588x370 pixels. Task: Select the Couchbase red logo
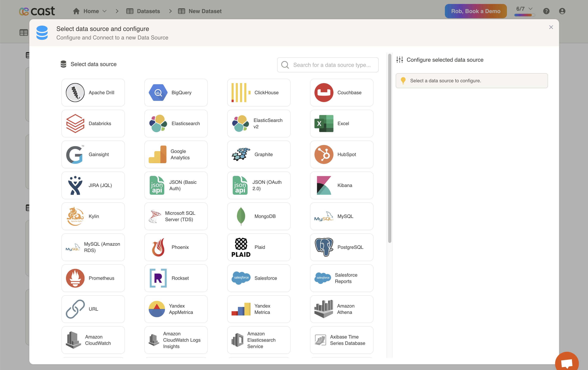coord(324,93)
